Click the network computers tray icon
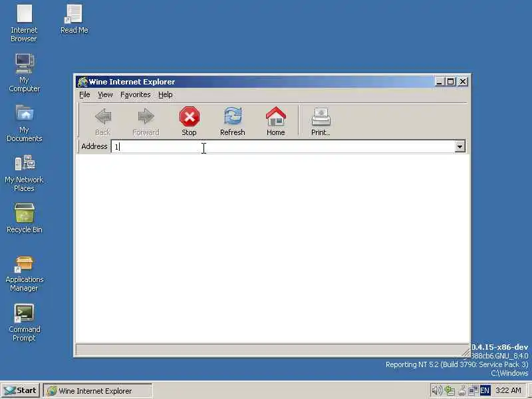This screenshot has height=399, width=532. point(473,390)
